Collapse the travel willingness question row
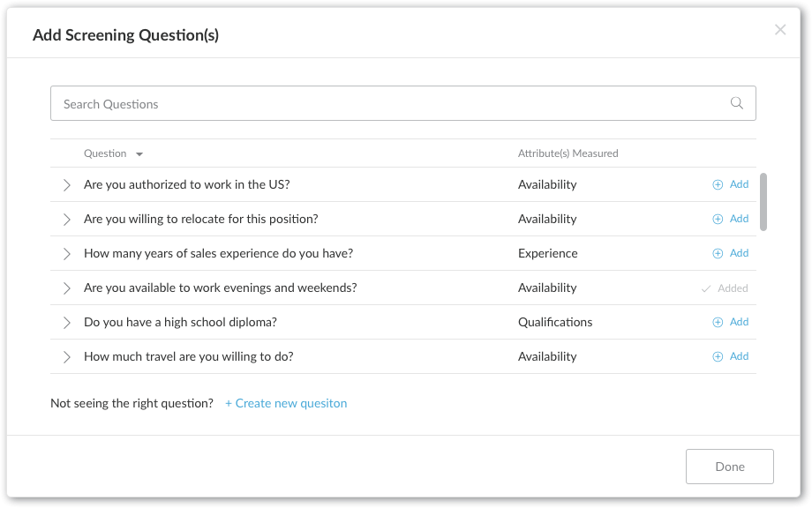This screenshot has width=812, height=508. click(67, 356)
